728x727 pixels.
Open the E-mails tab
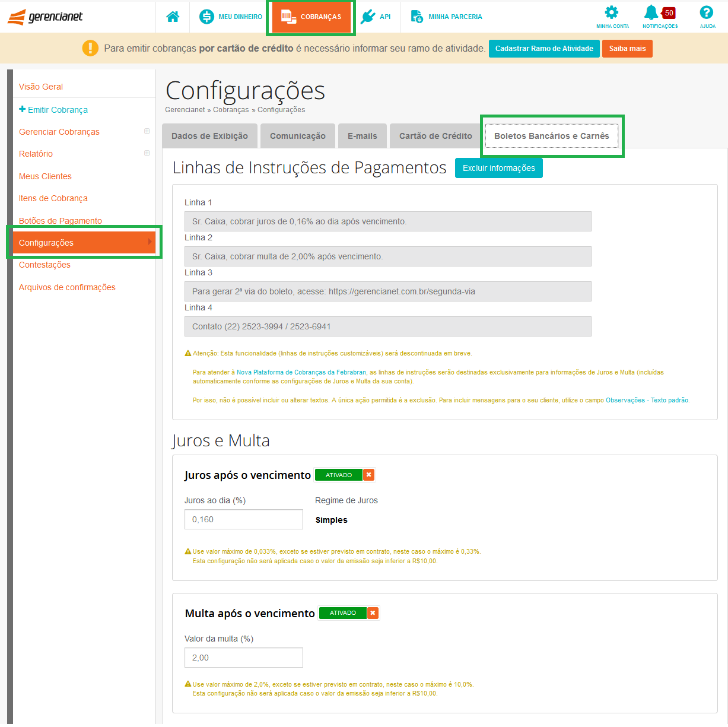tap(363, 136)
